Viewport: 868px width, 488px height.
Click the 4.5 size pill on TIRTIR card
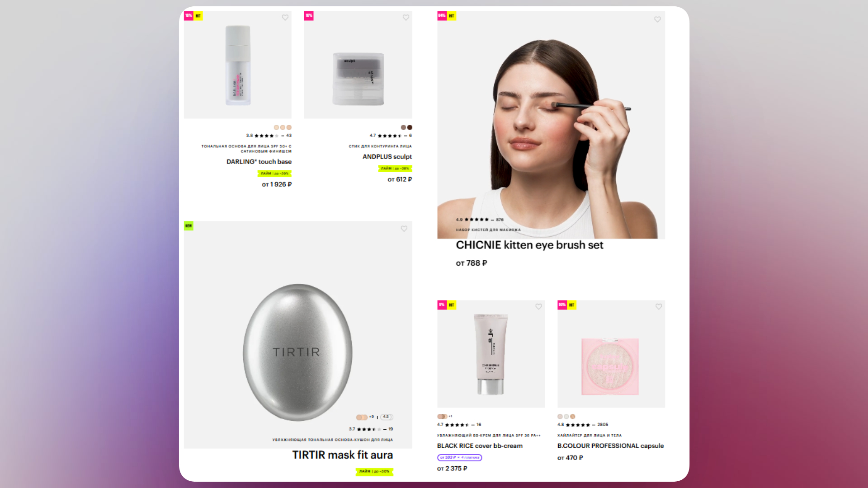(x=386, y=417)
